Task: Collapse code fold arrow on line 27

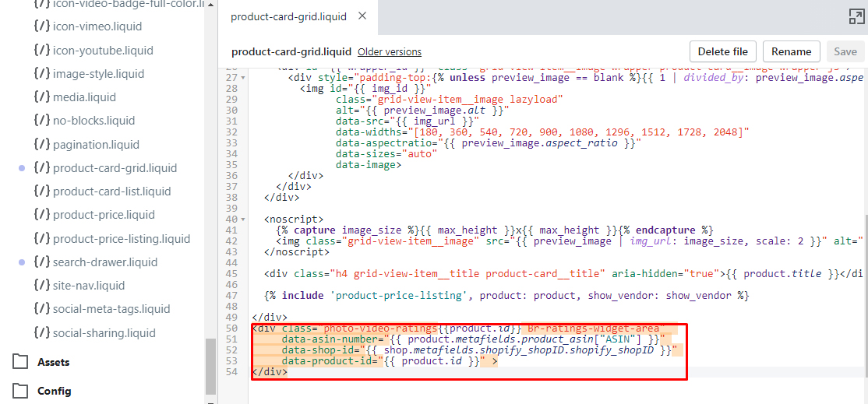Action: pos(243,78)
